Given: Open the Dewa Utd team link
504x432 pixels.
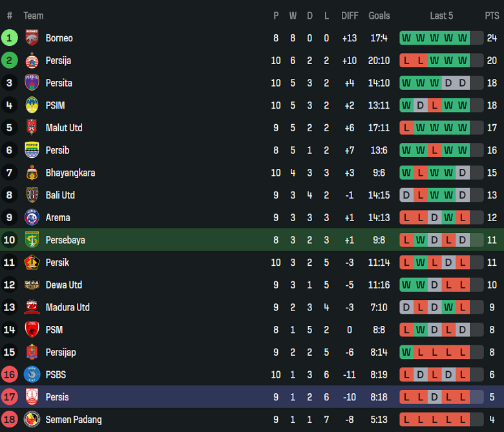Looking at the screenshot, I should click(63, 285).
